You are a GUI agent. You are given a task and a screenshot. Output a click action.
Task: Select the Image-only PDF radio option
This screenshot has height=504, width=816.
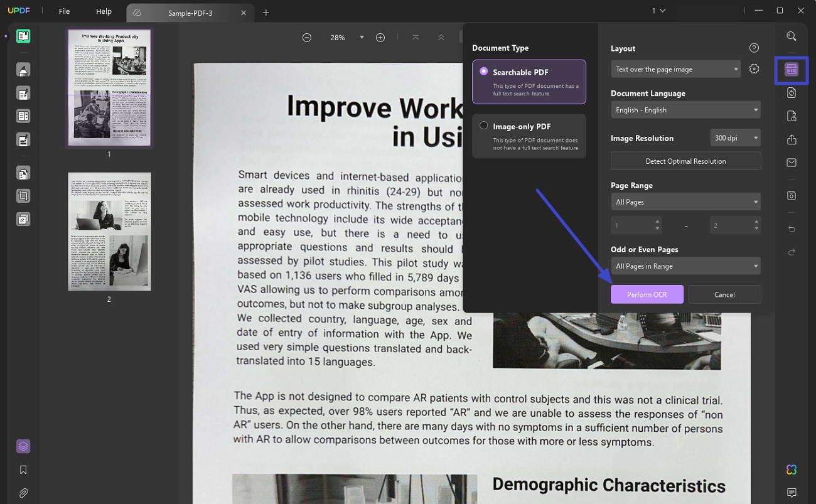coord(484,126)
